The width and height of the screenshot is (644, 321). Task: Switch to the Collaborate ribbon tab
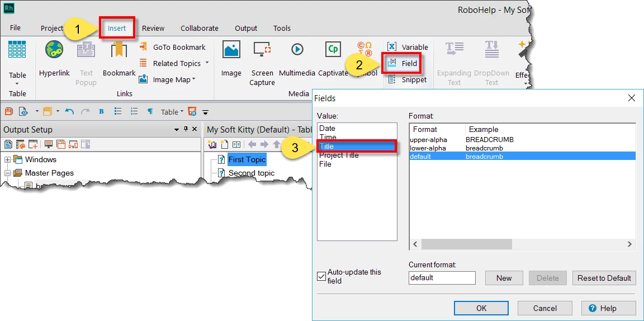coord(200,29)
